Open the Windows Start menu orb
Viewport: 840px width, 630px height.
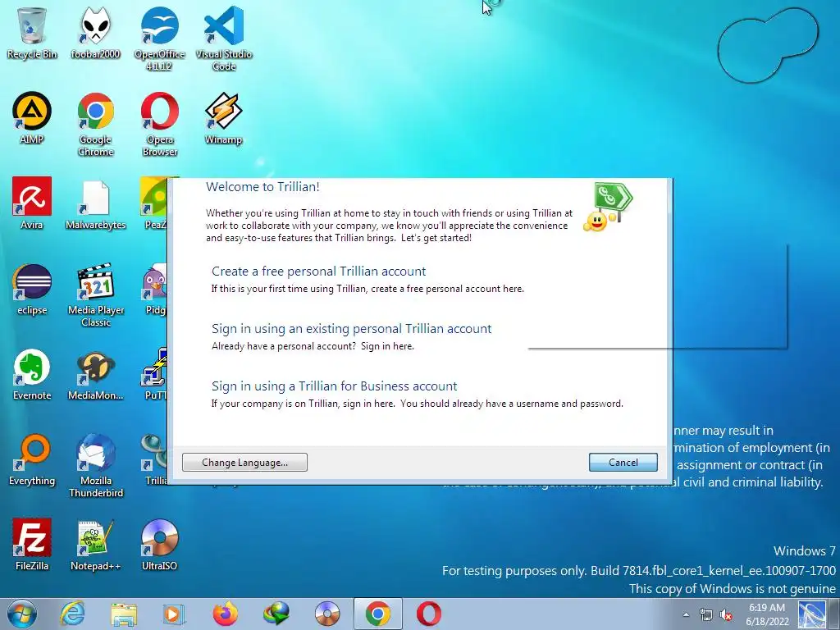[x=21, y=614]
